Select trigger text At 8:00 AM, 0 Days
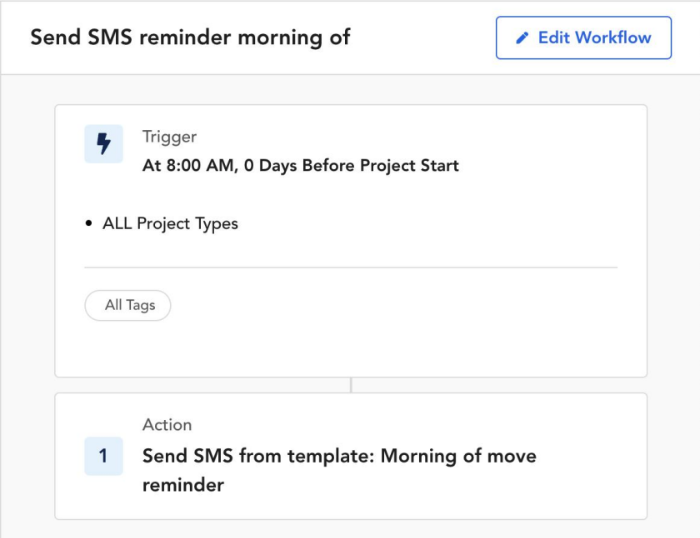This screenshot has height=538, width=700. coord(220,166)
